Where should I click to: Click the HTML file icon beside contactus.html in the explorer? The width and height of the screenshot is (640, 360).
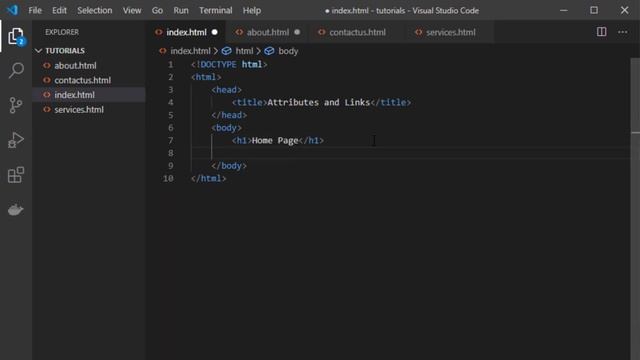pos(47,80)
